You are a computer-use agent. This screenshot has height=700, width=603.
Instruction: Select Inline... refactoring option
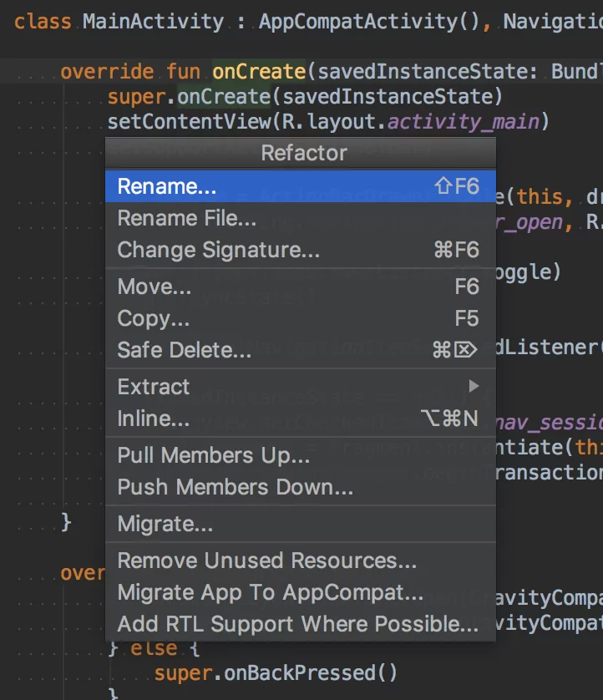pos(301,418)
